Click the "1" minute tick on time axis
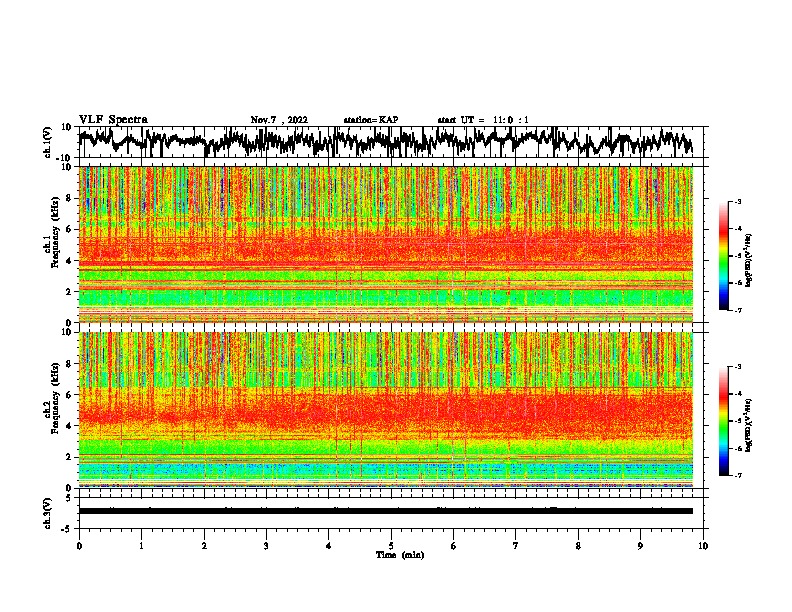The image size is (792, 612). tap(141, 546)
